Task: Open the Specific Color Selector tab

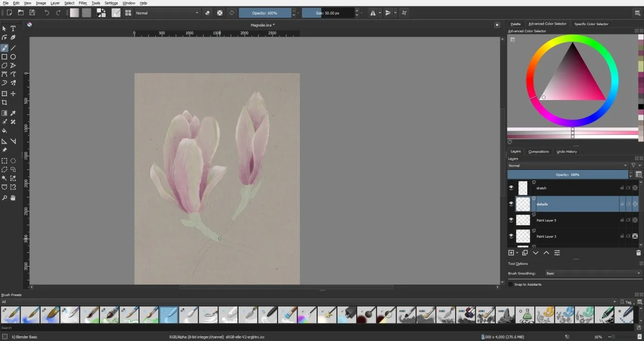Action: [591, 24]
